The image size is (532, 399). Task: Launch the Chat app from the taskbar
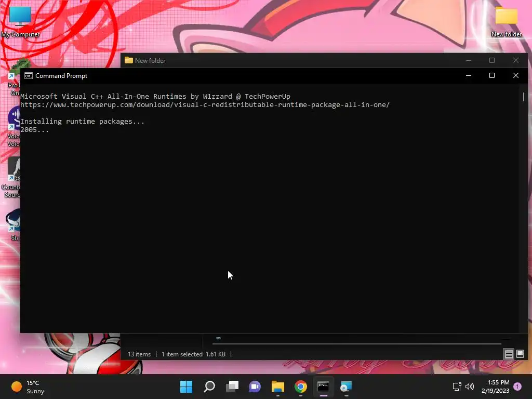pos(255,387)
